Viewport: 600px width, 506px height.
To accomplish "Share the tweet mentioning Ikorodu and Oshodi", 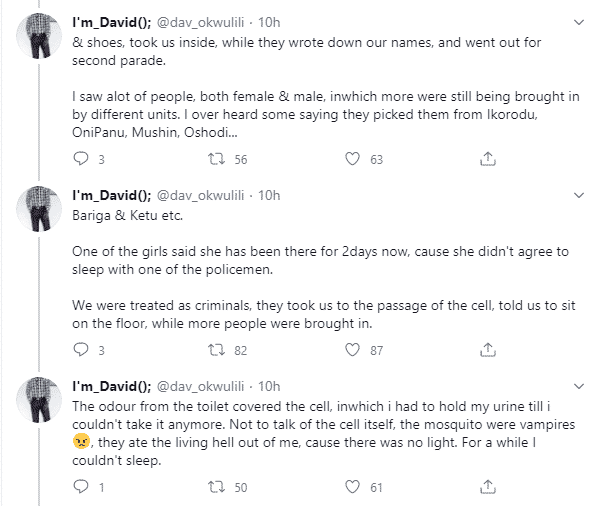I will [487, 158].
